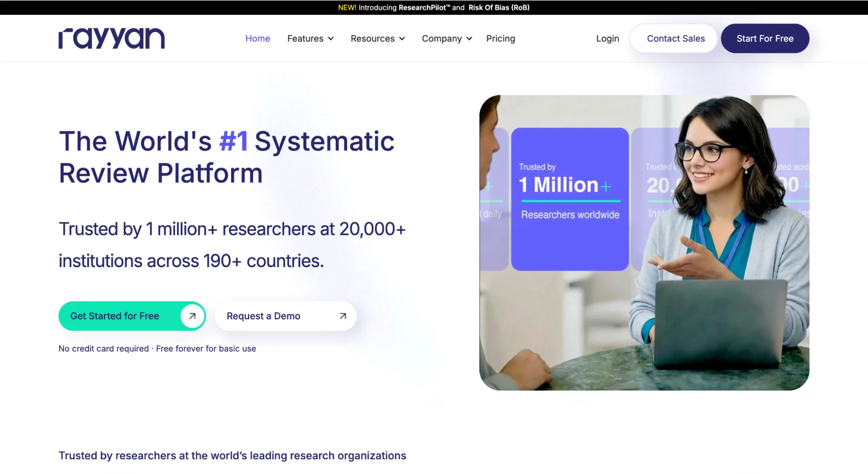
Task: Click the Request a Demo button label
Action: [264, 316]
